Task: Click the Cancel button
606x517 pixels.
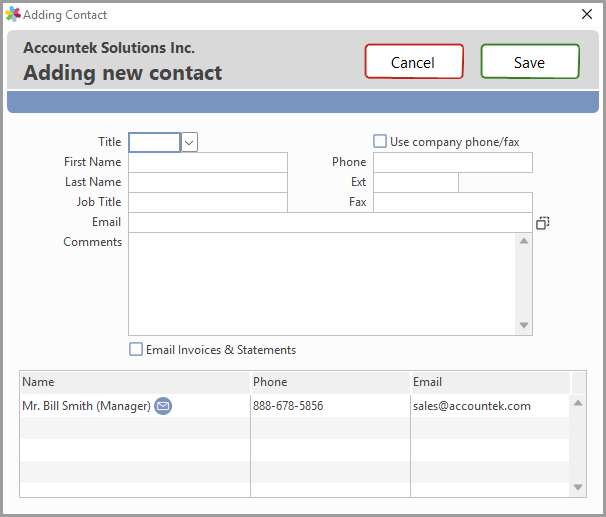Action: 414,62
